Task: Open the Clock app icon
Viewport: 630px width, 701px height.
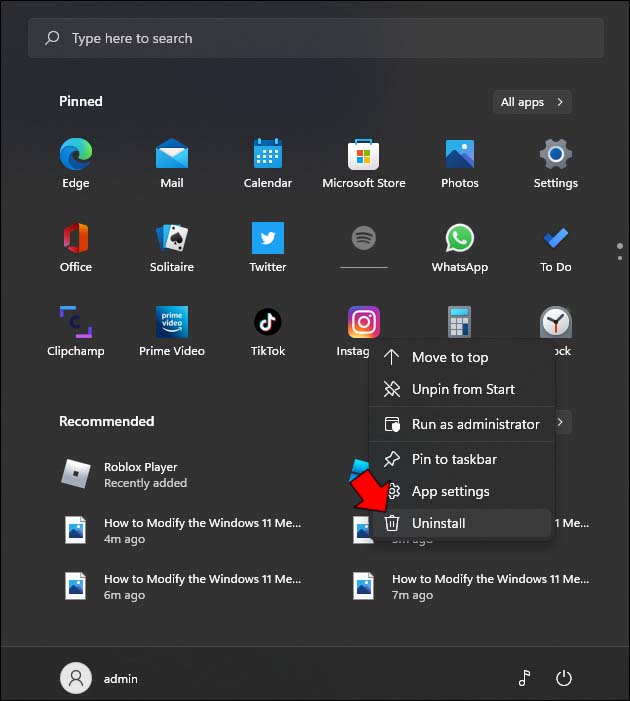Action: coord(555,322)
